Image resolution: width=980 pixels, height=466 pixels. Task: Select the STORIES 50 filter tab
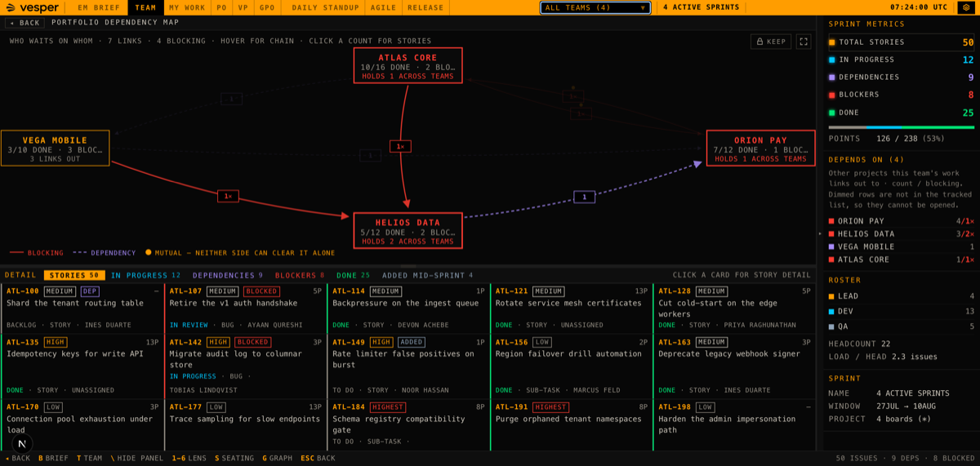(x=74, y=275)
